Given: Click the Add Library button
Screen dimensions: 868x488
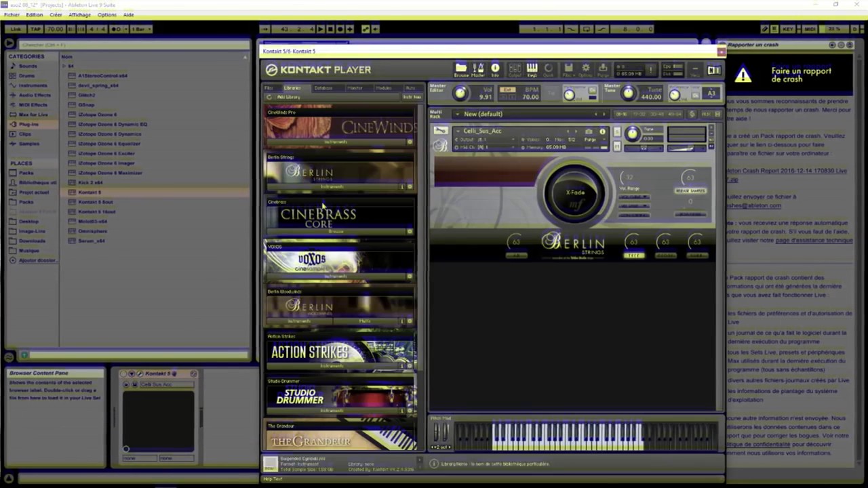Looking at the screenshot, I should click(288, 97).
